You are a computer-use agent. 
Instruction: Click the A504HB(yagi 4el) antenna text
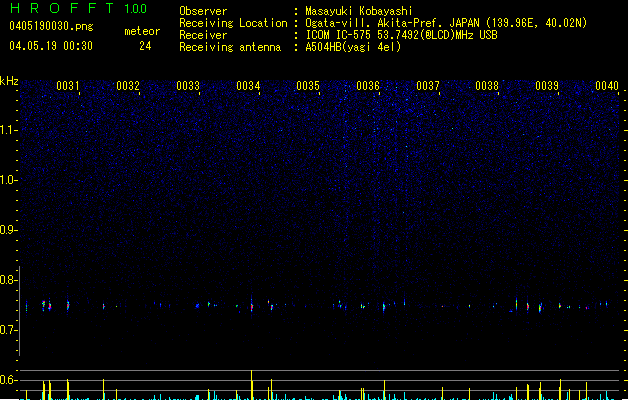[x=353, y=47]
